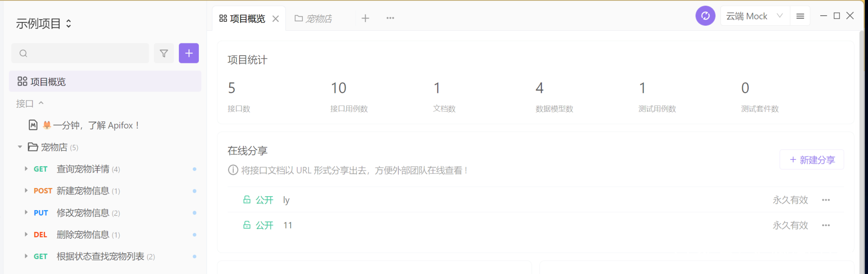
Task: Click the info icon in 在线分享
Action: 233,170
